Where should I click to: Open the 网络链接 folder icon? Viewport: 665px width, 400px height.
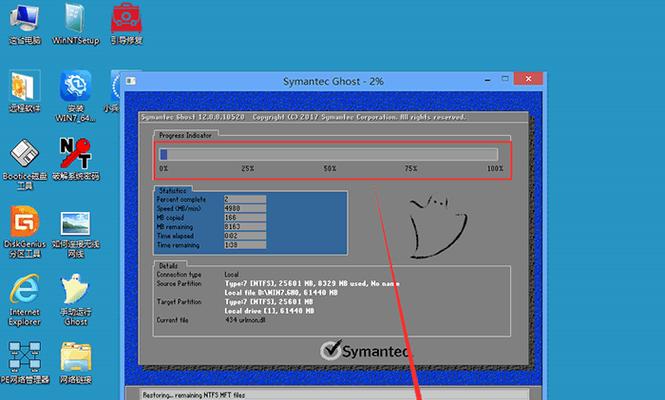point(75,363)
